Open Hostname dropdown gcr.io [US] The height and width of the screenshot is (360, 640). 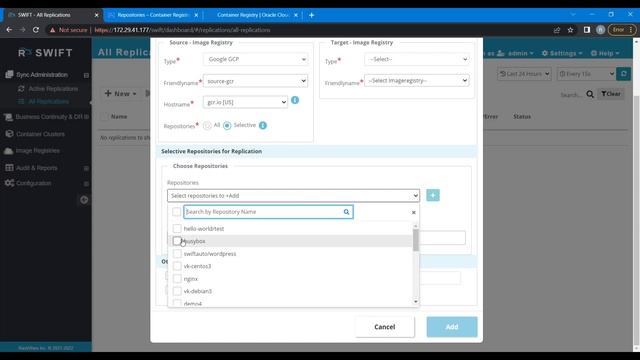245,102
